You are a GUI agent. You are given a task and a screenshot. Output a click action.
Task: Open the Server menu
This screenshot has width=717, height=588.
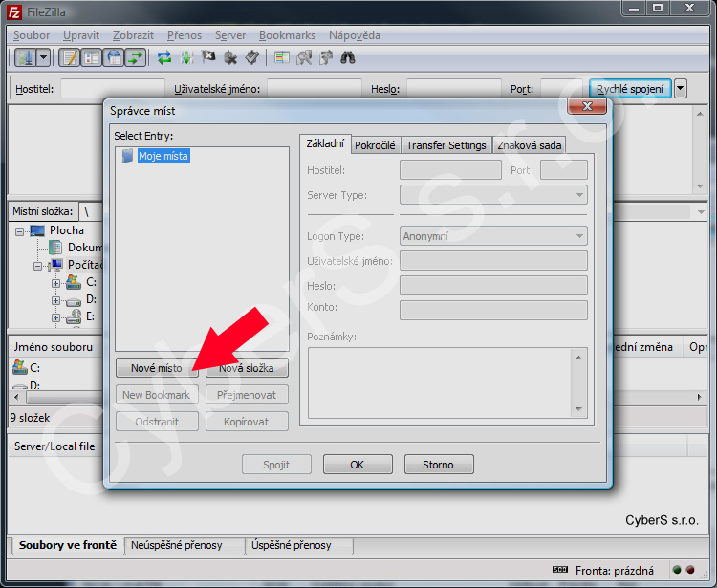click(230, 35)
